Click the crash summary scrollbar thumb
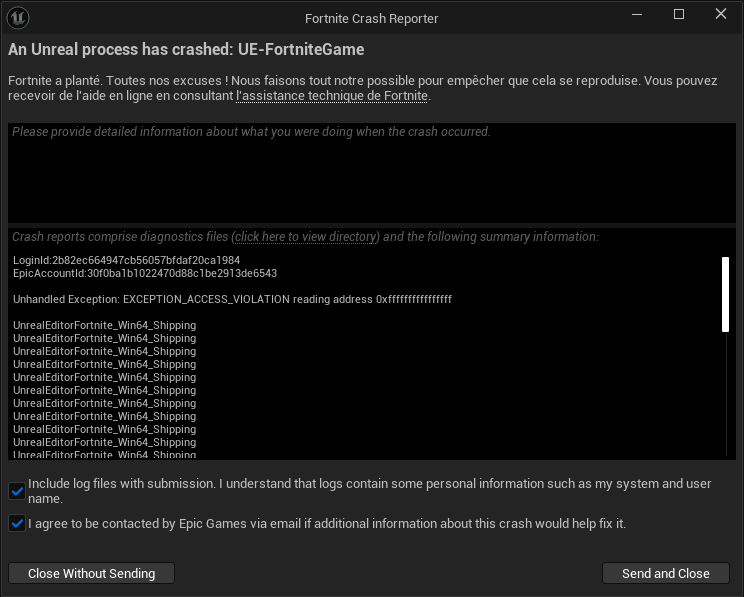This screenshot has height=597, width=744. tap(725, 294)
